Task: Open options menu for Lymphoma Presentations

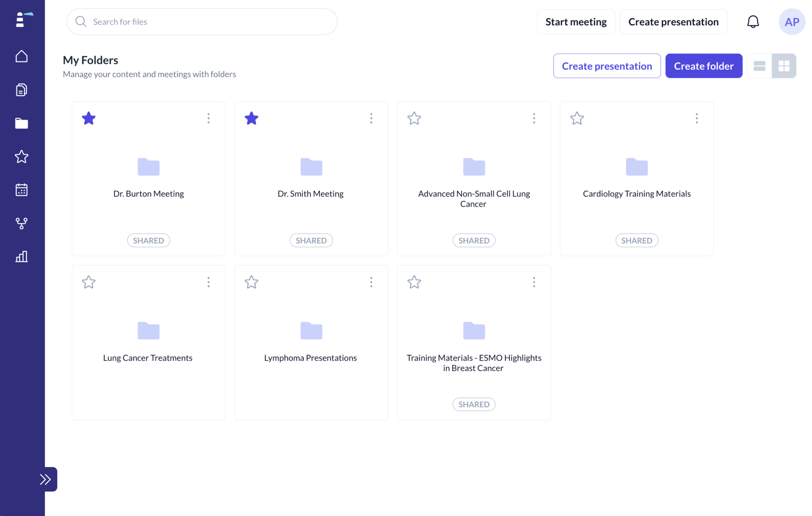Action: tap(371, 282)
